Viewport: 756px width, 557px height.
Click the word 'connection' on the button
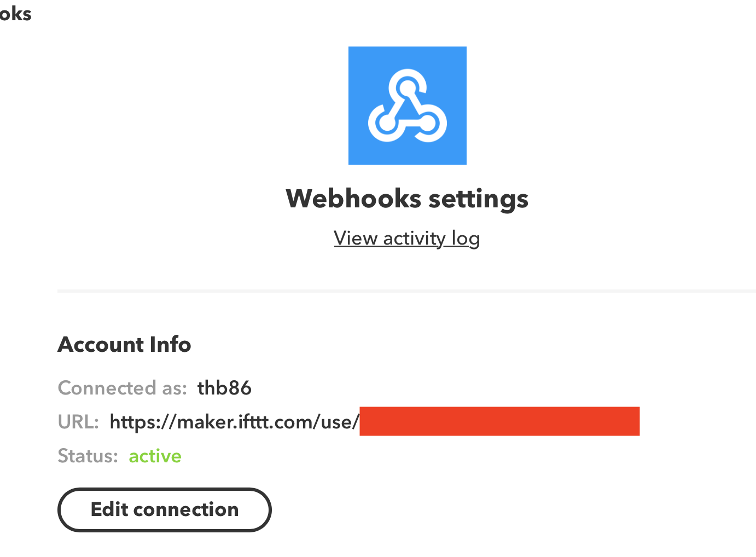tap(185, 509)
